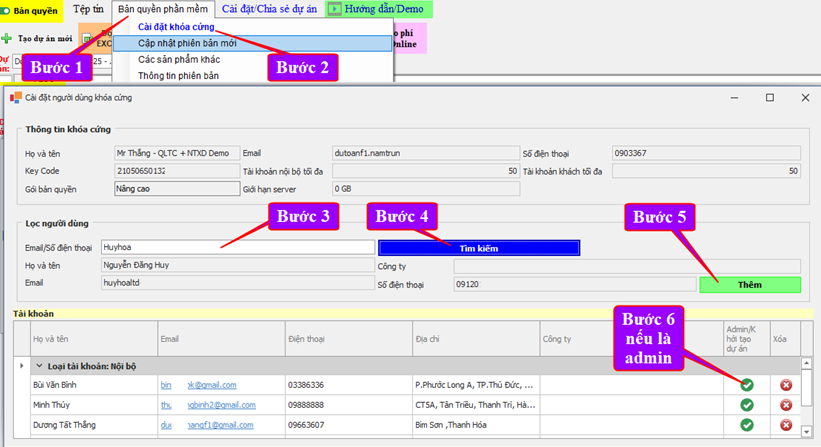Toggle admin checkmark for Bùi Văn Bình
This screenshot has height=447, width=821.
pyautogui.click(x=746, y=385)
